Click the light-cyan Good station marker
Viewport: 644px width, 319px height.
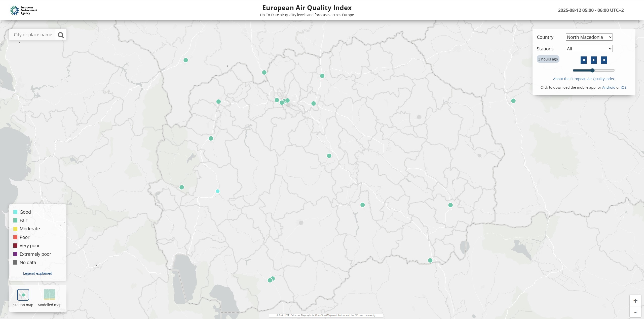tap(218, 191)
